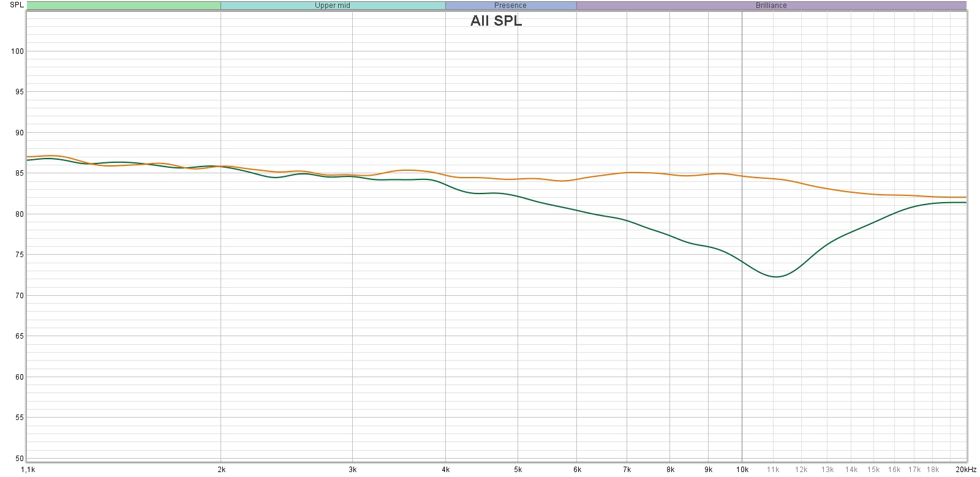Click the "17k" frequency axis label
Image resolution: width=980 pixels, height=477 pixels.
[914, 470]
